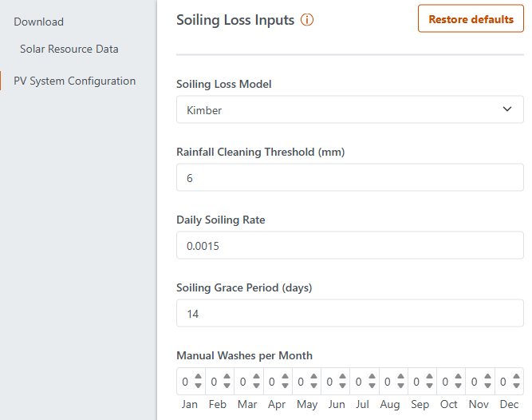532x420 pixels.
Task: Click into the Daily Soiling Rate field
Action: click(349, 246)
